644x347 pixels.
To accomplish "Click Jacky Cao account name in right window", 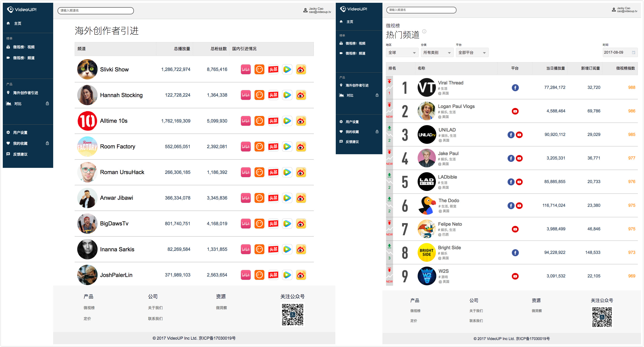I will [623, 8].
